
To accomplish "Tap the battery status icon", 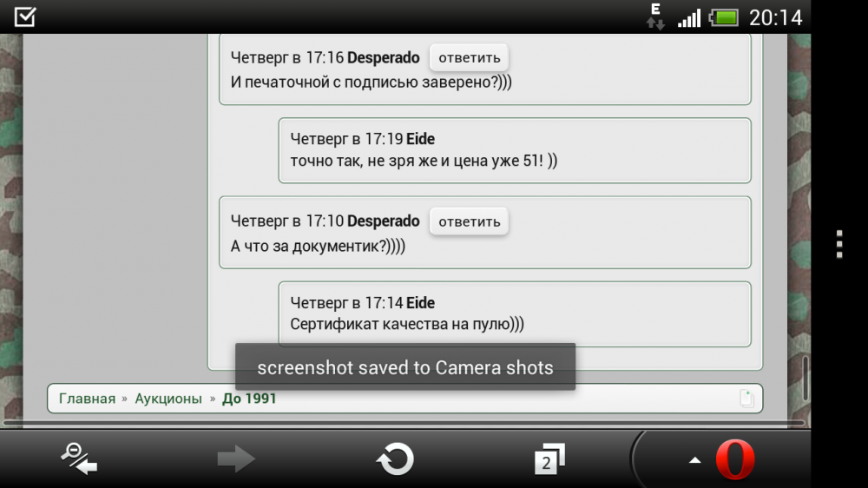I will (x=724, y=17).
